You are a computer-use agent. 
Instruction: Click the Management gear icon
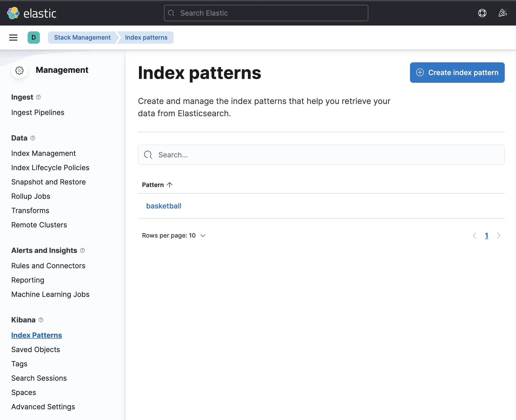coord(19,70)
